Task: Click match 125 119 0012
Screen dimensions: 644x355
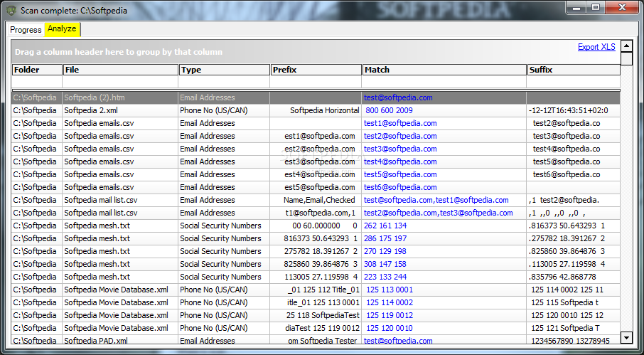Action: [390, 315]
